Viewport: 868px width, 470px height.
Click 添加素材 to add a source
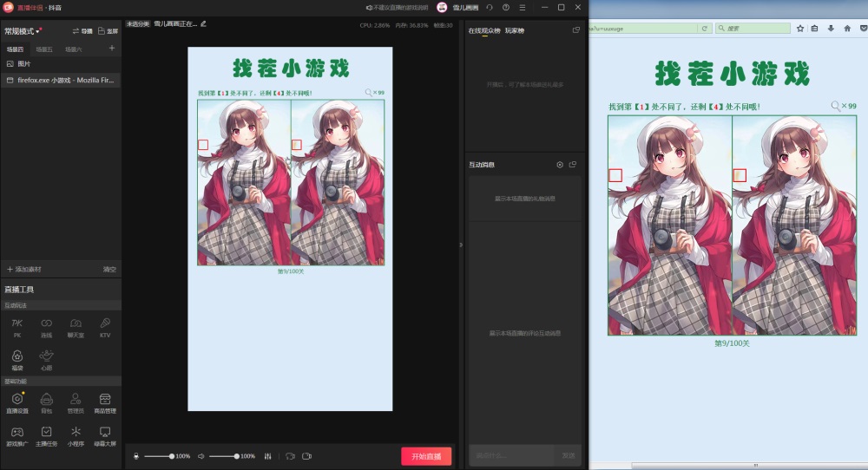[x=24, y=270]
